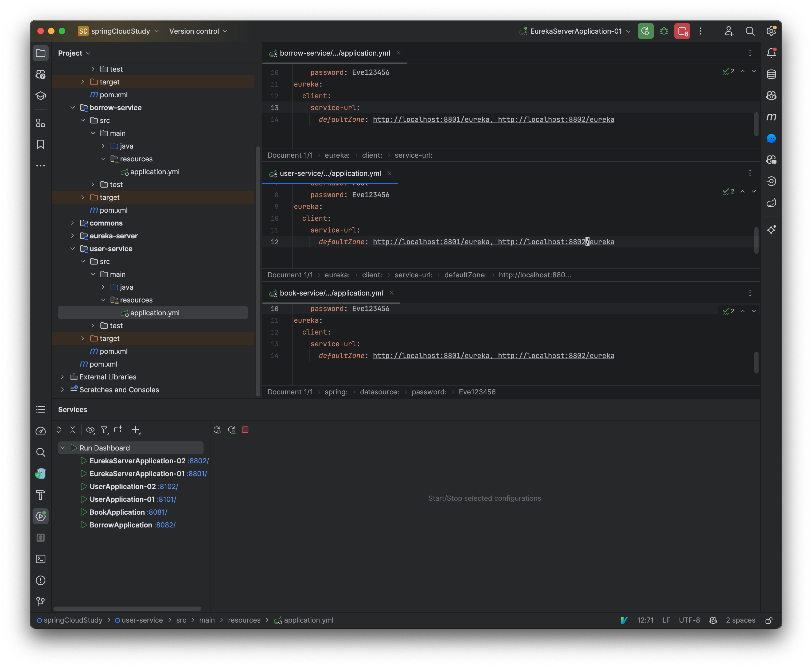The image size is (812, 668).
Task: Open the Spring tool window leaf icon
Action: (771, 203)
